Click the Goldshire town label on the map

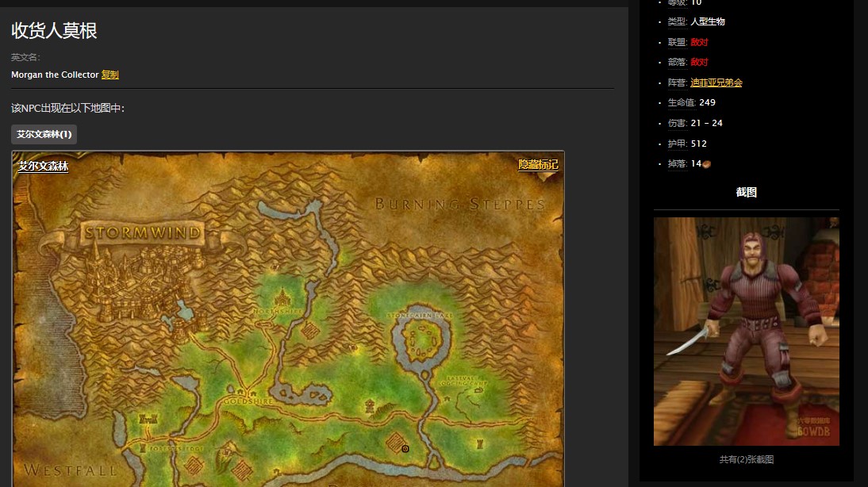point(248,401)
